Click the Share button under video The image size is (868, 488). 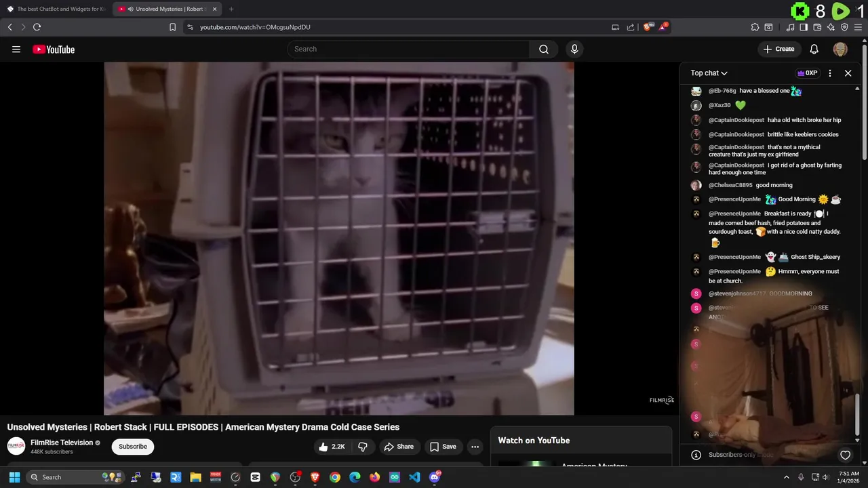[x=398, y=447]
